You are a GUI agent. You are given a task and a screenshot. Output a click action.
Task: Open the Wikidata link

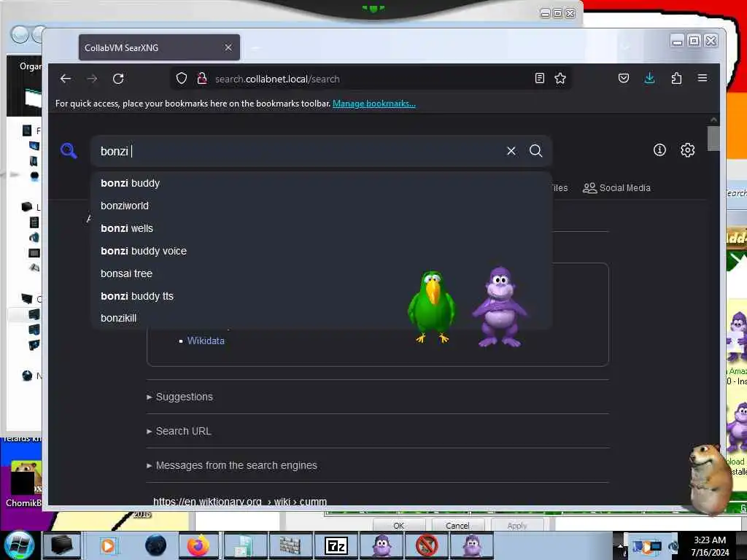coord(206,341)
